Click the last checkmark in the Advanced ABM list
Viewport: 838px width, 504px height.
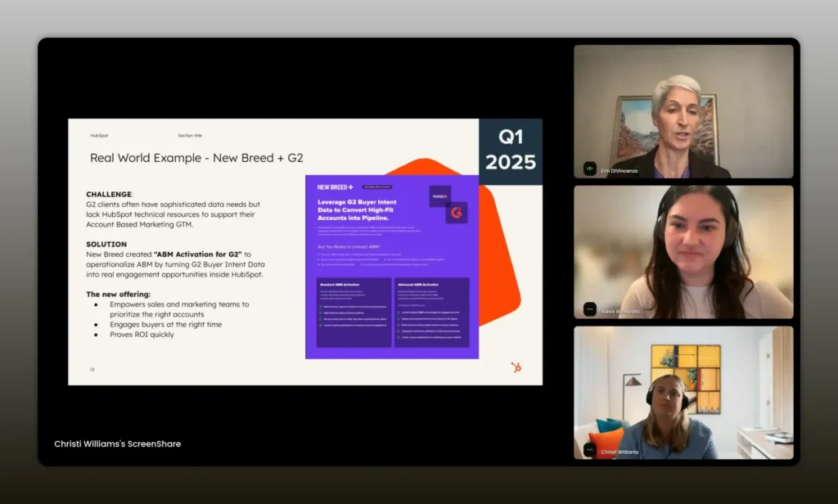click(399, 336)
